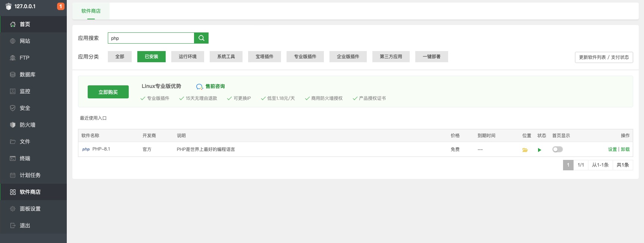This screenshot has width=644, height=243.
Task: Select the 企业版插件 category filter
Action: (x=348, y=57)
